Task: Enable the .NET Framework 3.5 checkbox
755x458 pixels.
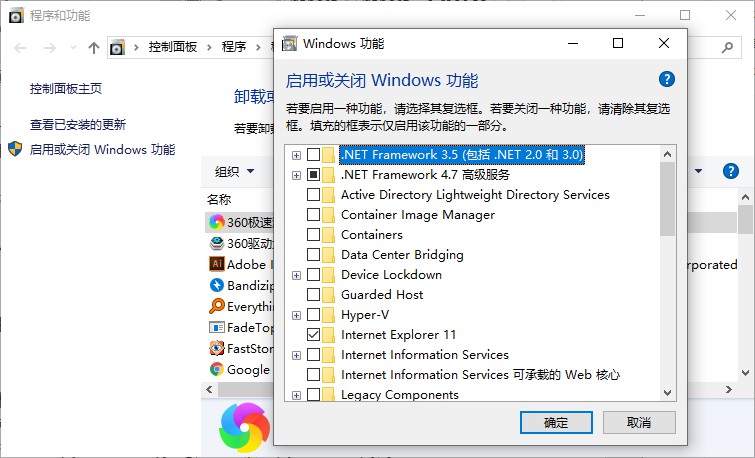Action: coord(314,155)
